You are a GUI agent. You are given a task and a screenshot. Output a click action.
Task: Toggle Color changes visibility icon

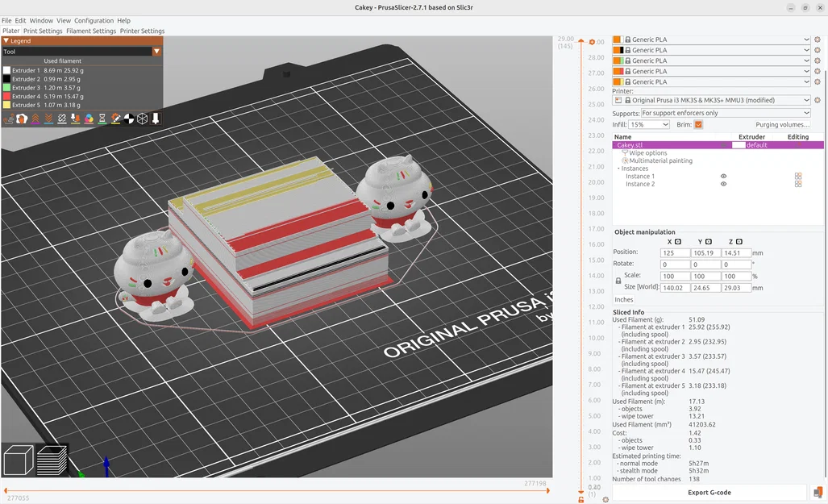(89, 119)
